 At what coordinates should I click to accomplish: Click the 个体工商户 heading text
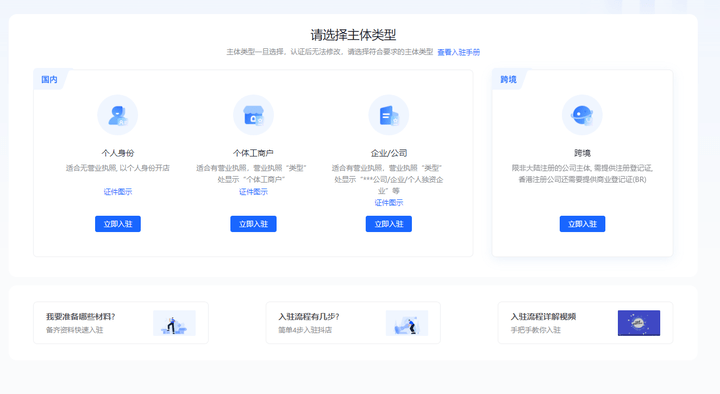(253, 153)
